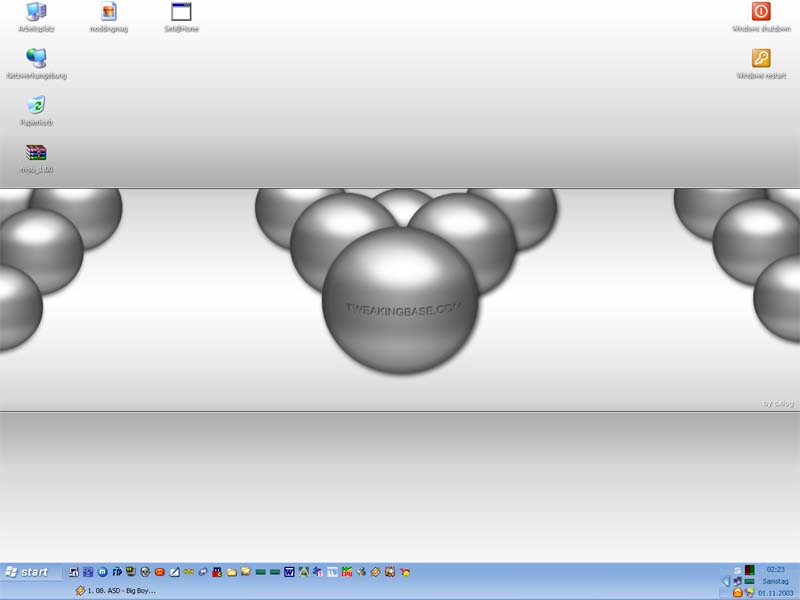Open the Arbeitsplatz desktop icon

click(36, 12)
